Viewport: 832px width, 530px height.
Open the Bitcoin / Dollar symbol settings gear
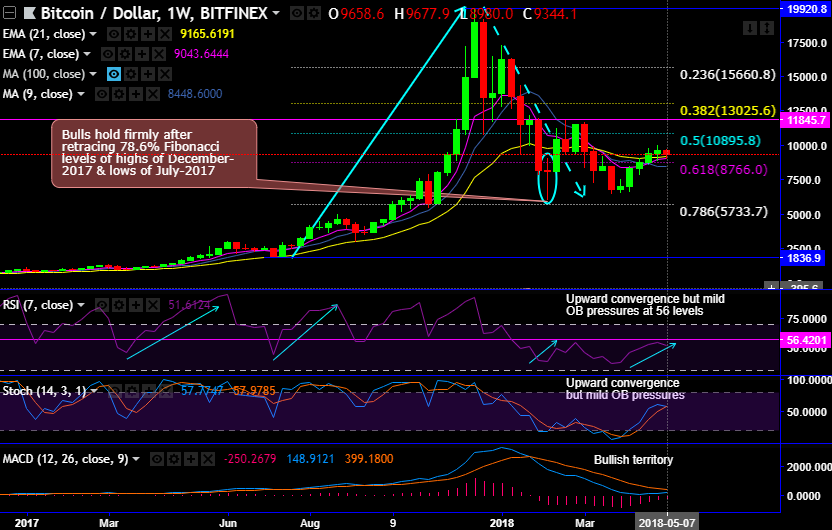pyautogui.click(x=314, y=13)
